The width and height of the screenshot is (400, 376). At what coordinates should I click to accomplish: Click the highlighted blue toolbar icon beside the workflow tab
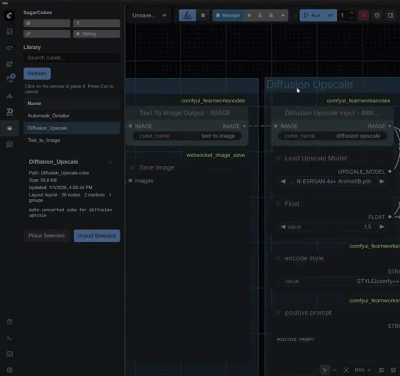click(187, 15)
